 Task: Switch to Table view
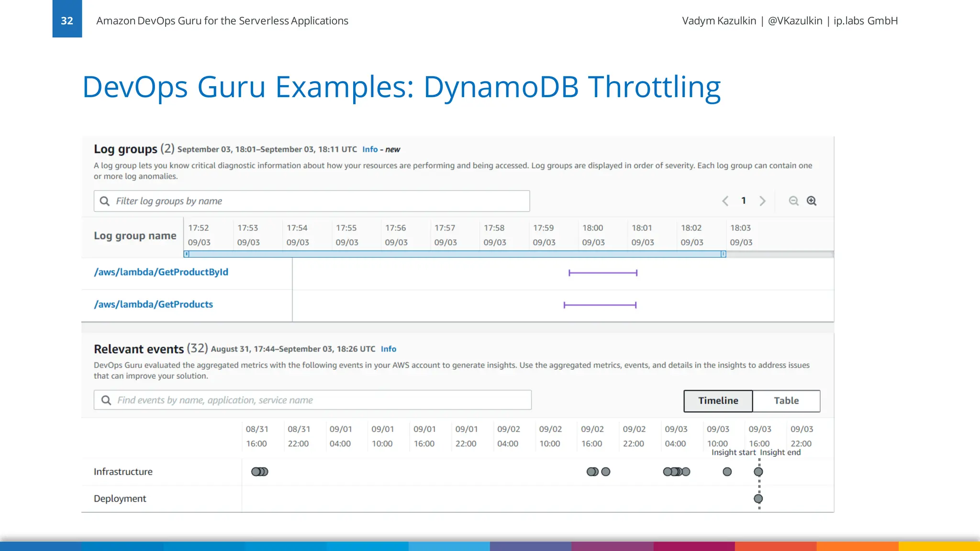point(786,401)
